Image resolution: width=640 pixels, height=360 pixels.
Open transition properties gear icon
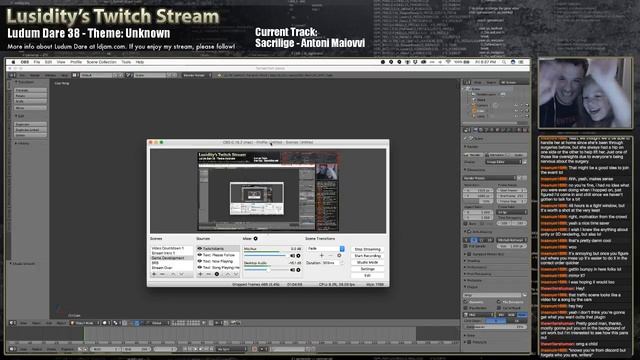[339, 256]
